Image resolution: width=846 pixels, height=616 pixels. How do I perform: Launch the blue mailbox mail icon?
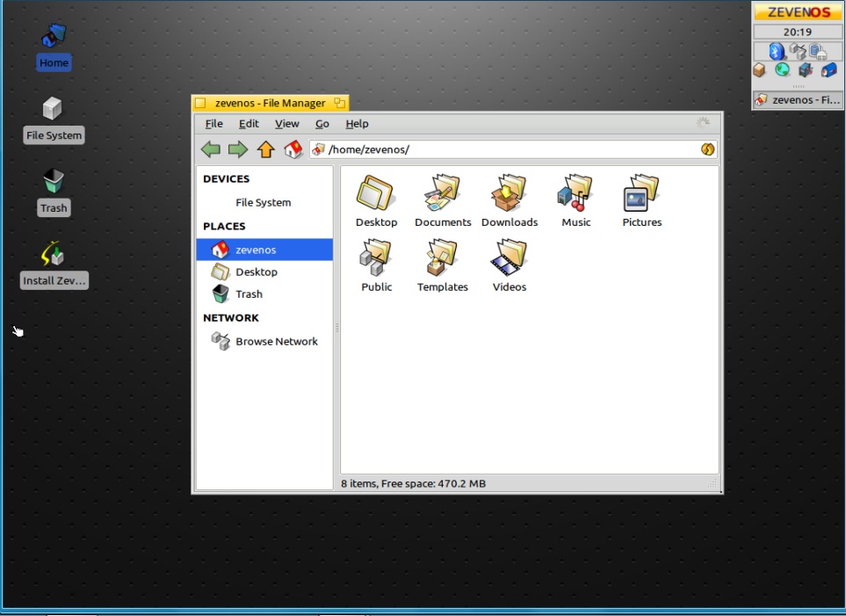point(828,69)
